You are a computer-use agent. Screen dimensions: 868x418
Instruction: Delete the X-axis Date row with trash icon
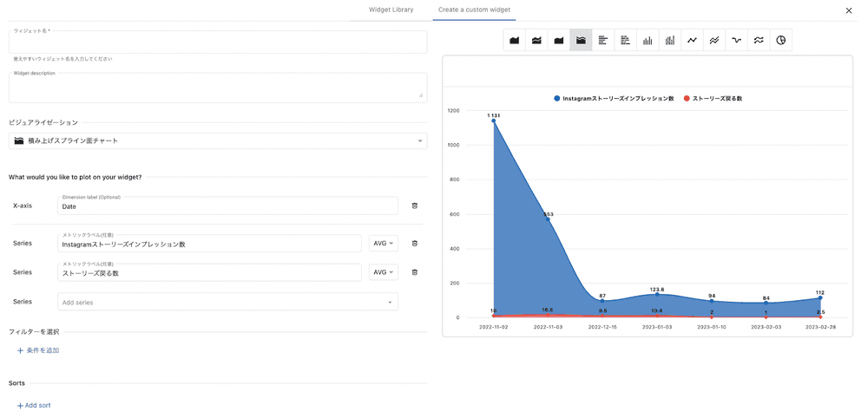[414, 206]
